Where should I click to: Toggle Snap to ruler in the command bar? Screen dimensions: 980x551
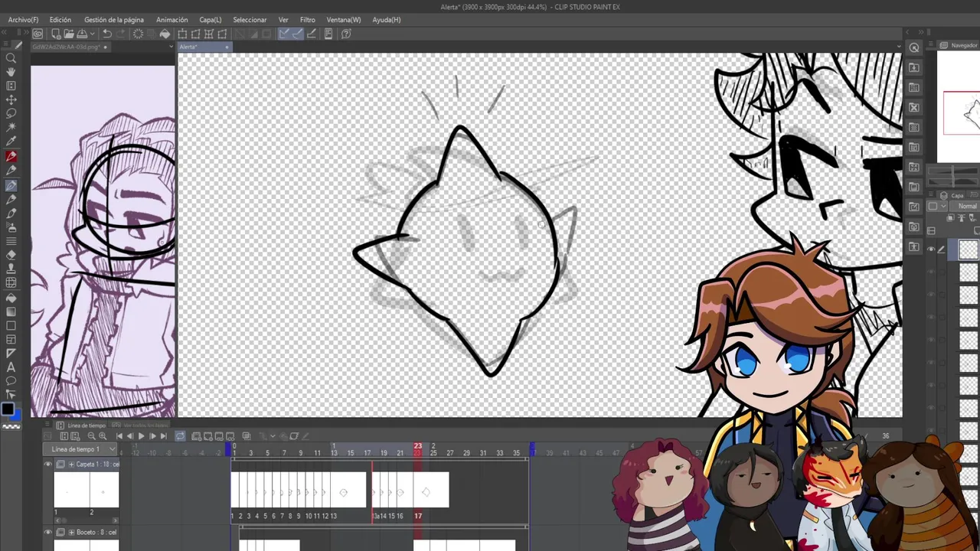(x=284, y=34)
